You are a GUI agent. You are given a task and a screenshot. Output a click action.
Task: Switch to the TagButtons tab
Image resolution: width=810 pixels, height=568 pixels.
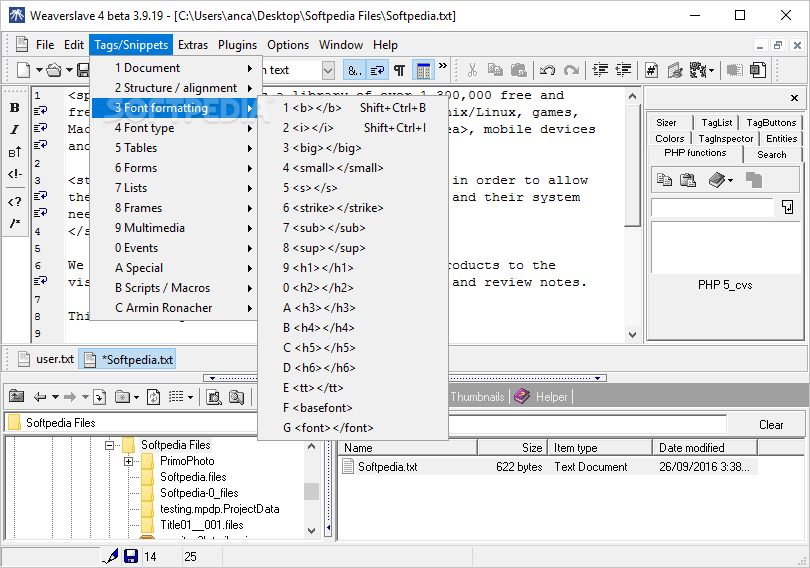coord(771,122)
